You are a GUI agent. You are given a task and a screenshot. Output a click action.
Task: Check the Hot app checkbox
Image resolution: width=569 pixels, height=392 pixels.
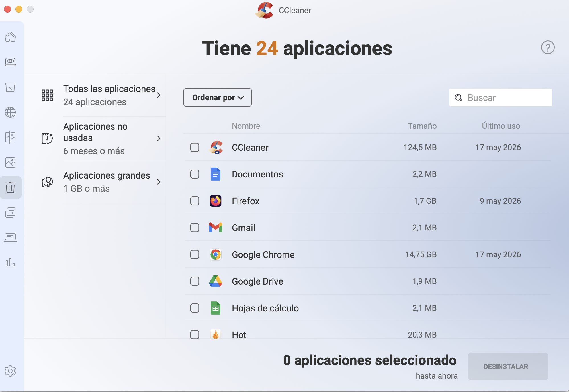(x=195, y=334)
